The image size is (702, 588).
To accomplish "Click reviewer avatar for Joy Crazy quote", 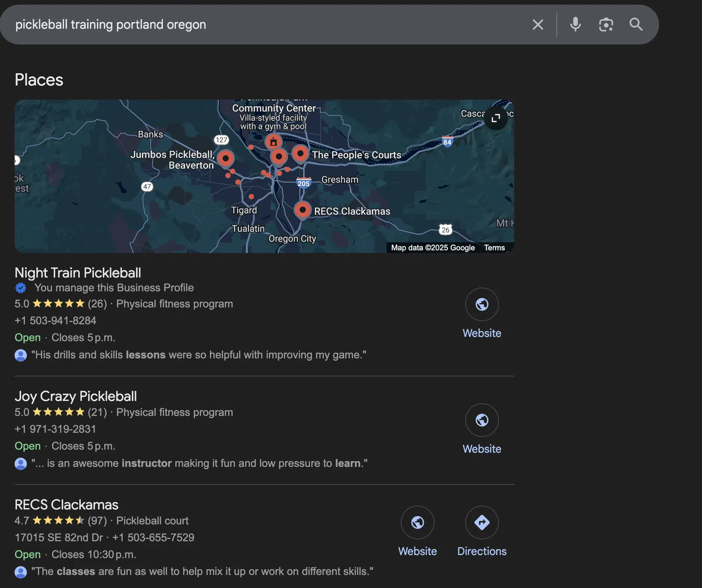I will point(21,463).
